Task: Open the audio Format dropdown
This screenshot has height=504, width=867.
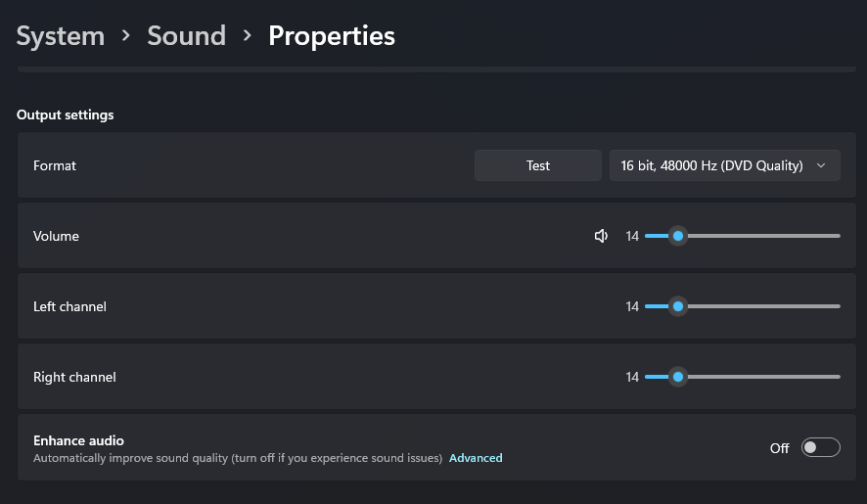Action: (x=725, y=165)
